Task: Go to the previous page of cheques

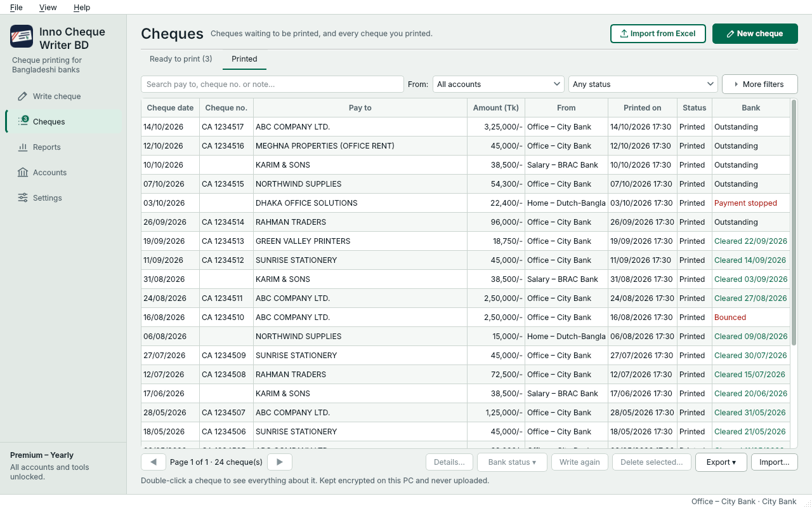Action: pos(154,462)
